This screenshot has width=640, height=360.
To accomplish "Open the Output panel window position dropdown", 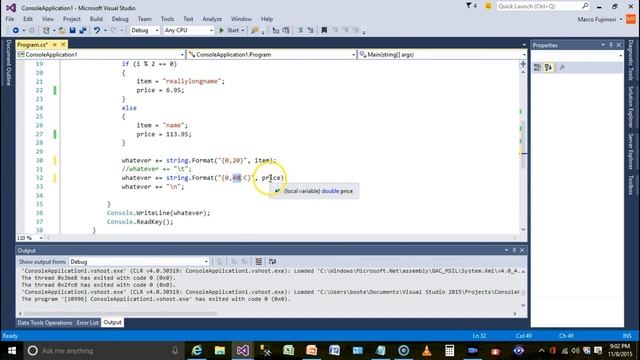I will 507,250.
